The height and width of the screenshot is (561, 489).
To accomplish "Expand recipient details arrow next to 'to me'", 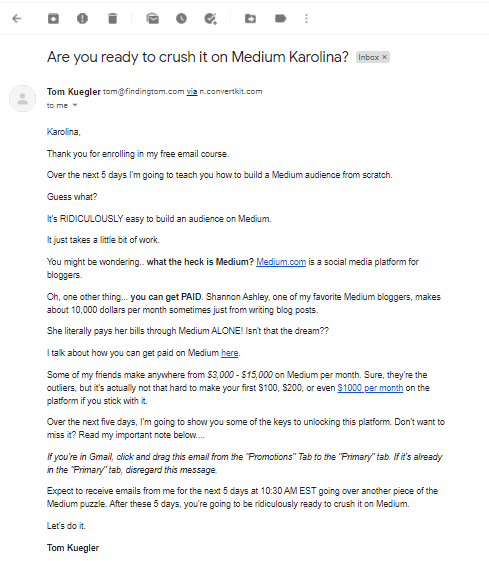I will (75, 105).
